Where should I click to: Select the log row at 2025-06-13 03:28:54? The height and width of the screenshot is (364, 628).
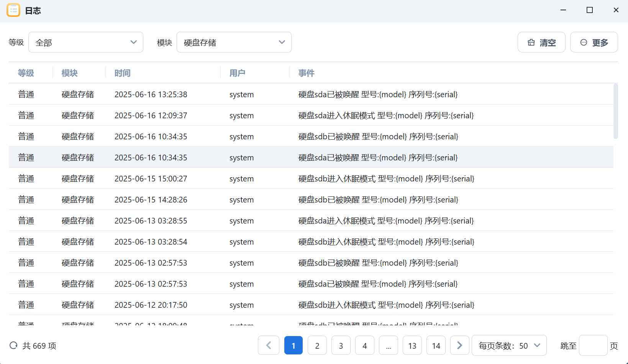[311, 242]
